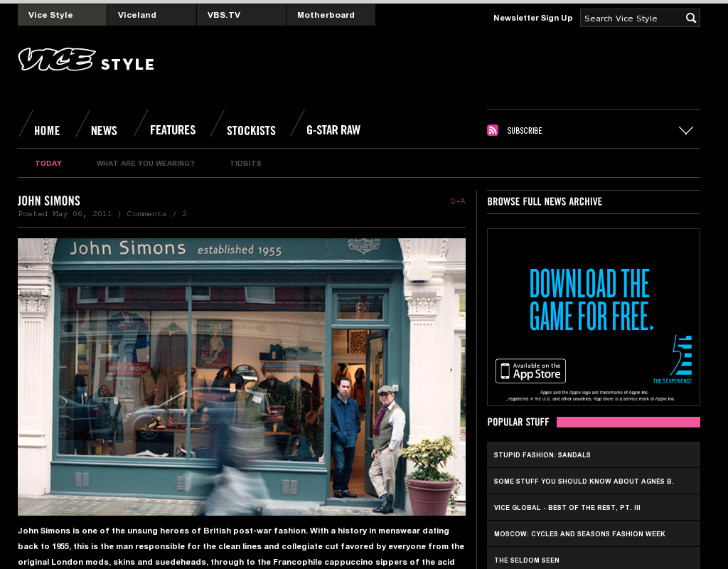
Task: Click The 5 Experience logo in ad
Action: 673,359
